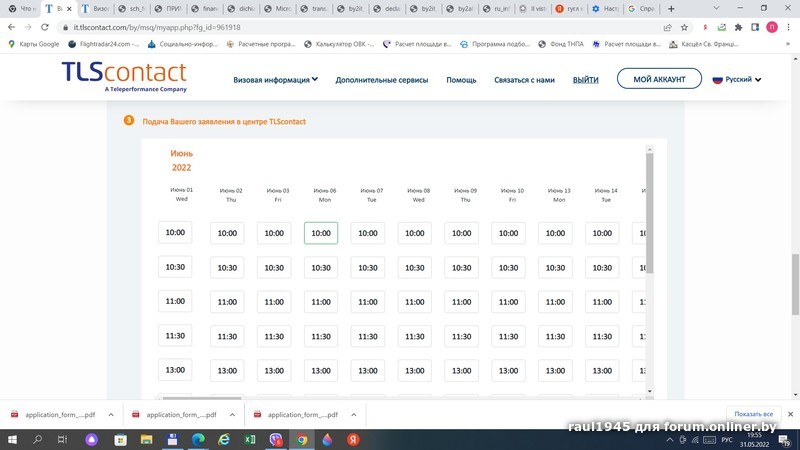800x450 pixels.
Task: Open tab search dropdown
Action: point(716,9)
